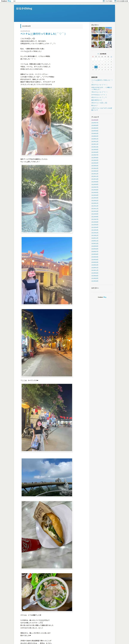Image resolution: width=129 pixels, height=644 pixels.
Task: Click the calendar icon beside 8月19日話題の記事
Action: click(115, 1)
